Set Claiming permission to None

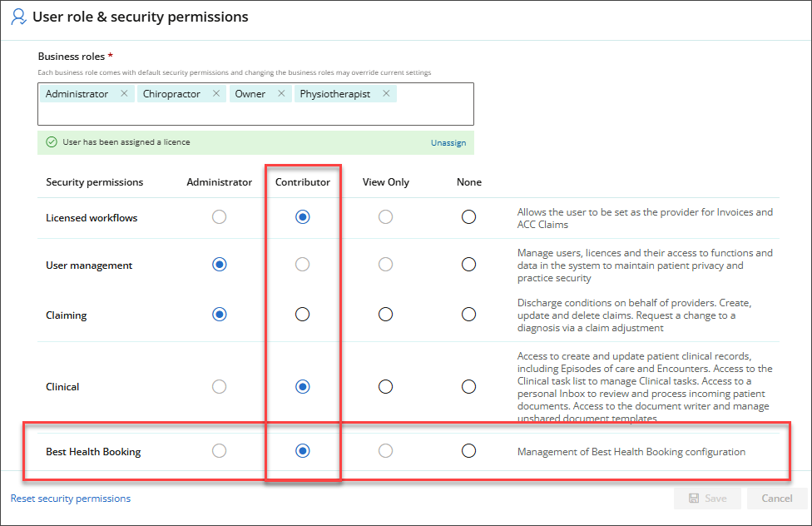pyautogui.click(x=468, y=314)
